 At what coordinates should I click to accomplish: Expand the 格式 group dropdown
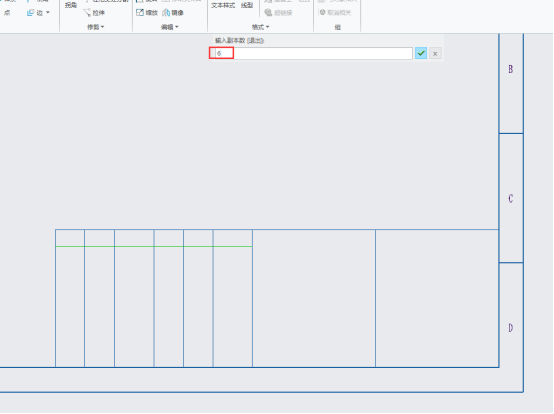[261, 27]
